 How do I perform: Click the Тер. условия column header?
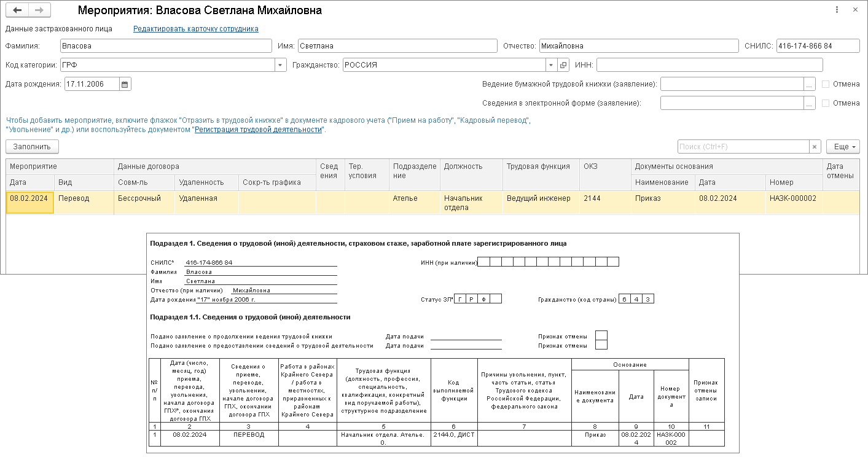[x=367, y=174]
